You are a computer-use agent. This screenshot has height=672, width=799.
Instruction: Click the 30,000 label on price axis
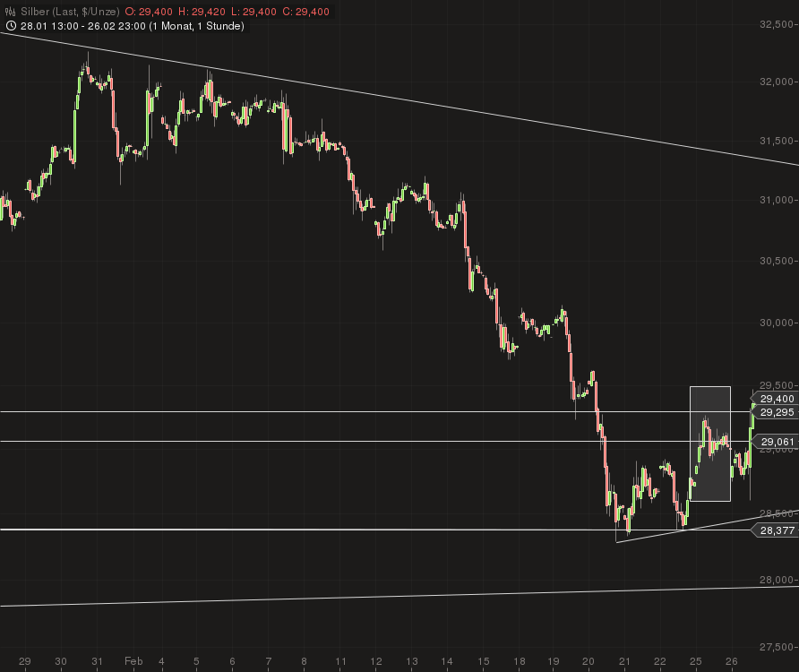click(x=777, y=323)
